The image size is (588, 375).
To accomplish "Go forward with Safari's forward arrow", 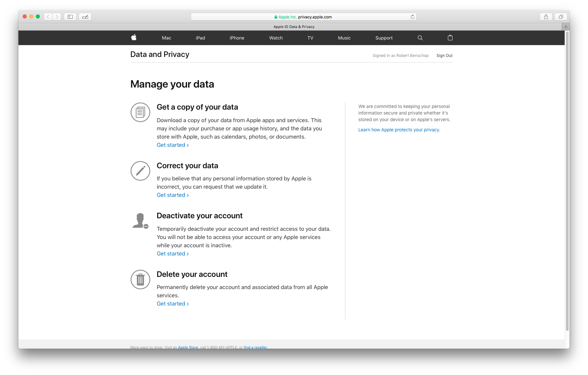I will click(x=57, y=17).
